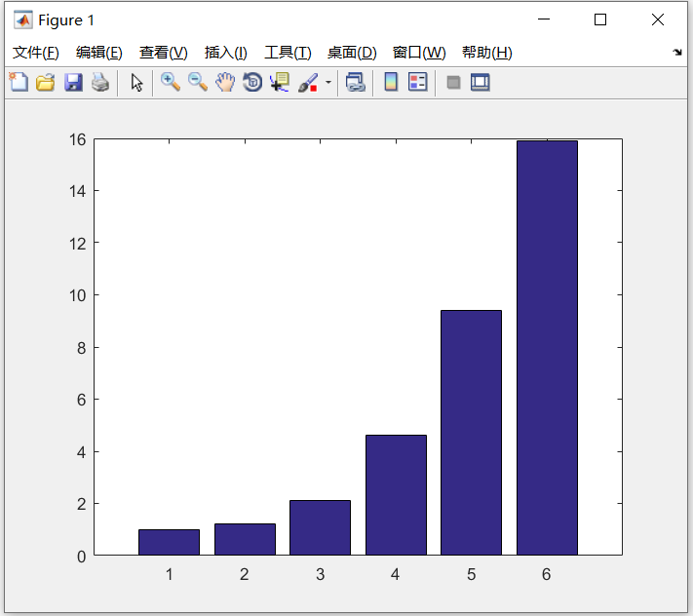Click the y-axis tick label 12
This screenshot has height=616, width=693.
77,244
